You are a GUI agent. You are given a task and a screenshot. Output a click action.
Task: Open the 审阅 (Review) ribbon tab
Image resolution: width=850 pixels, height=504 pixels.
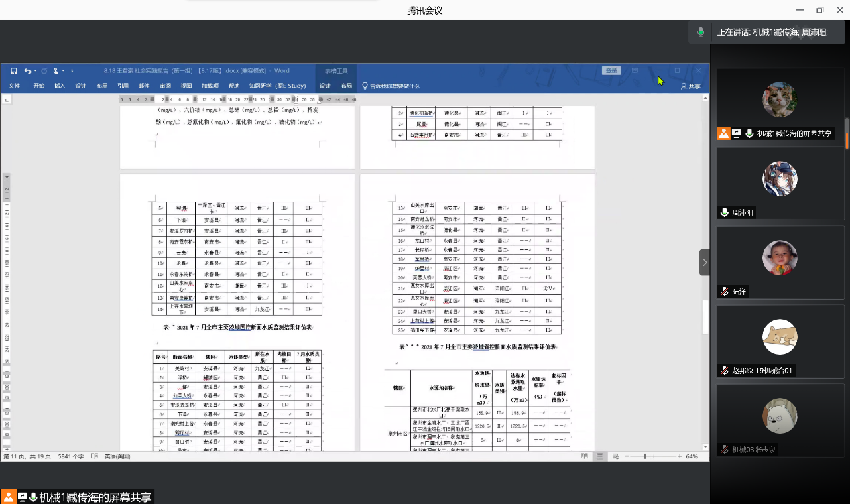pyautogui.click(x=165, y=86)
